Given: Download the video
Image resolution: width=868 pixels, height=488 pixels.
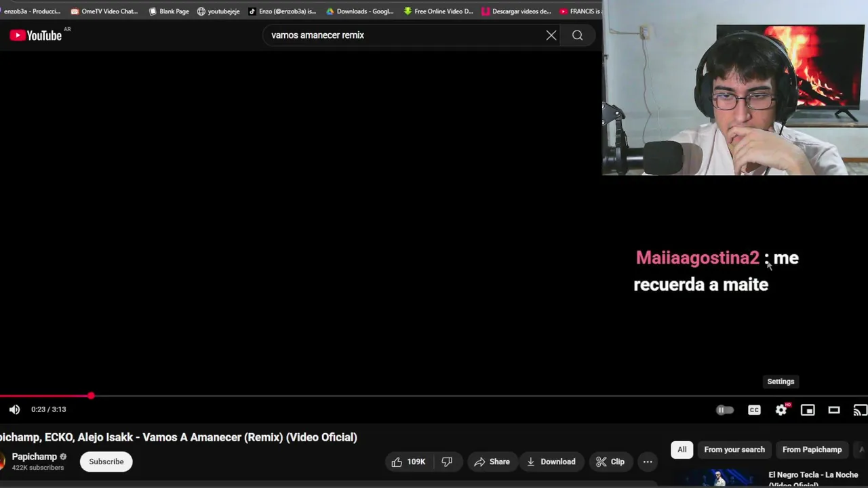Looking at the screenshot, I should point(551,462).
